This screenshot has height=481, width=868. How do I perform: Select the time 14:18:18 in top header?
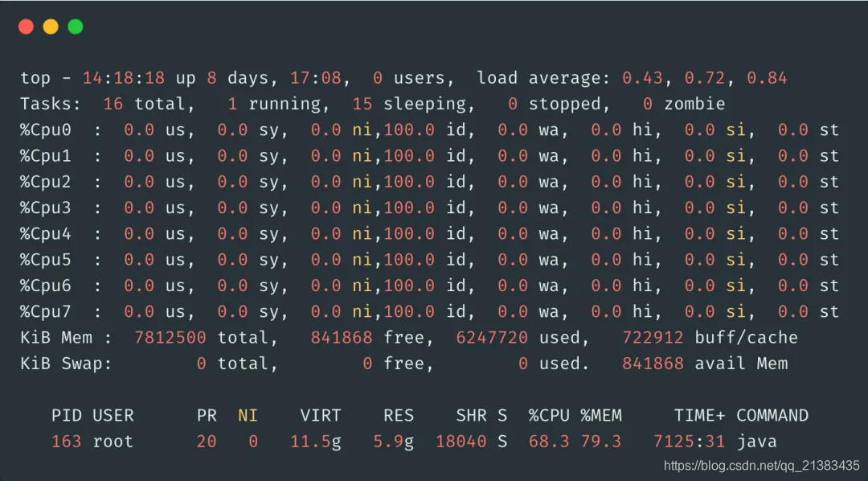click(x=124, y=77)
